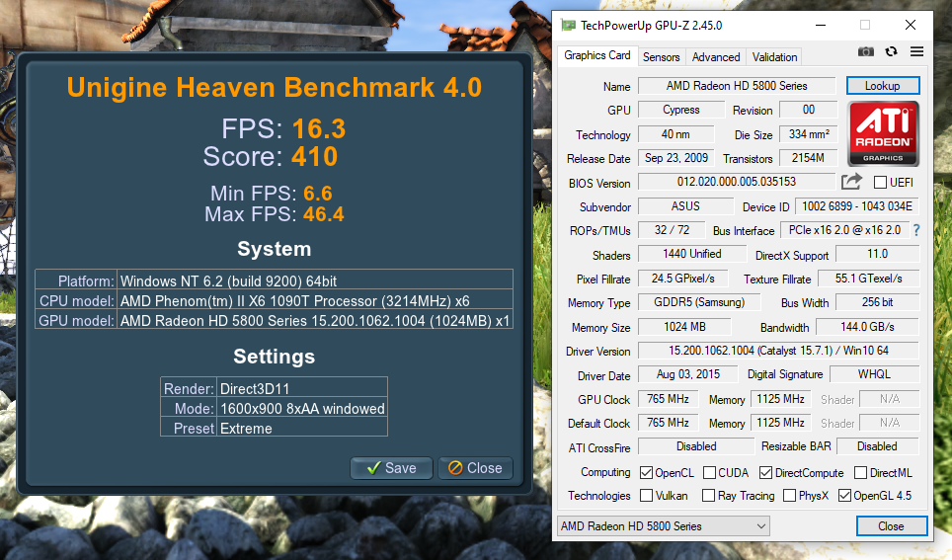Click the Shaders field 1440 Unified
Screen dimensions: 952x560
pos(692,254)
